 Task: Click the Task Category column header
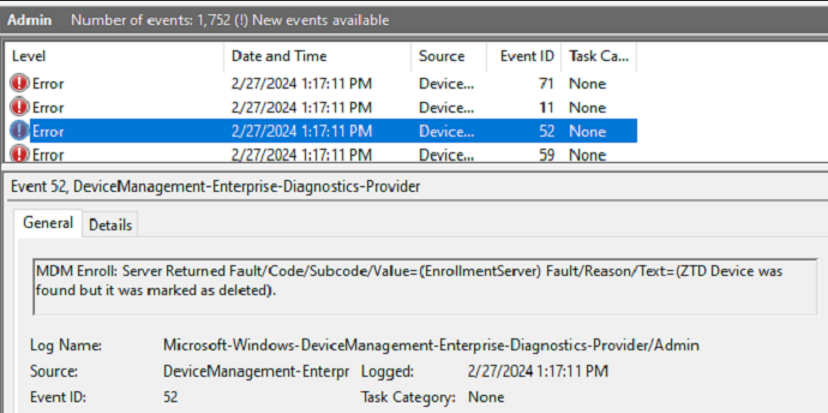point(597,56)
